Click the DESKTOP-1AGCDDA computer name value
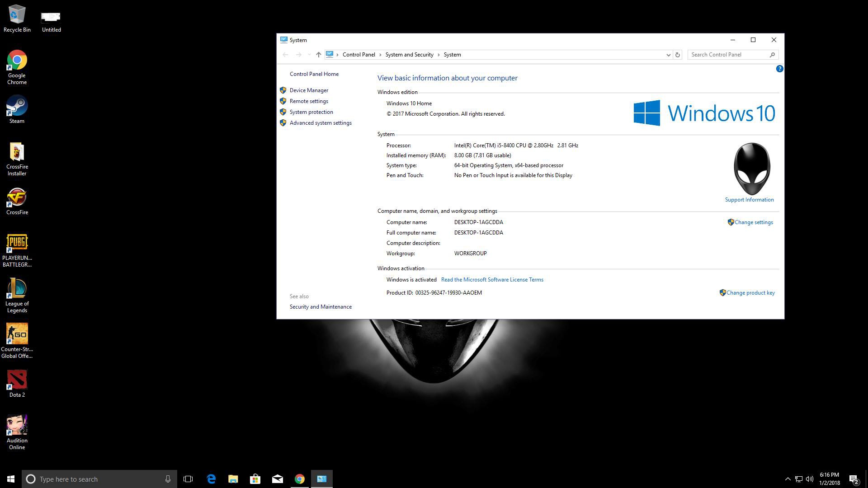 tap(478, 222)
